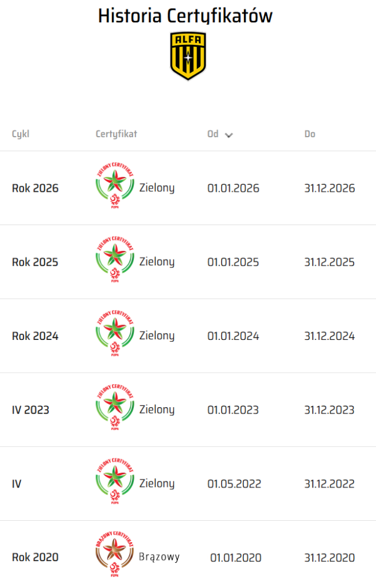
Task: Click the Brązowy certificate label
Action: (x=159, y=557)
